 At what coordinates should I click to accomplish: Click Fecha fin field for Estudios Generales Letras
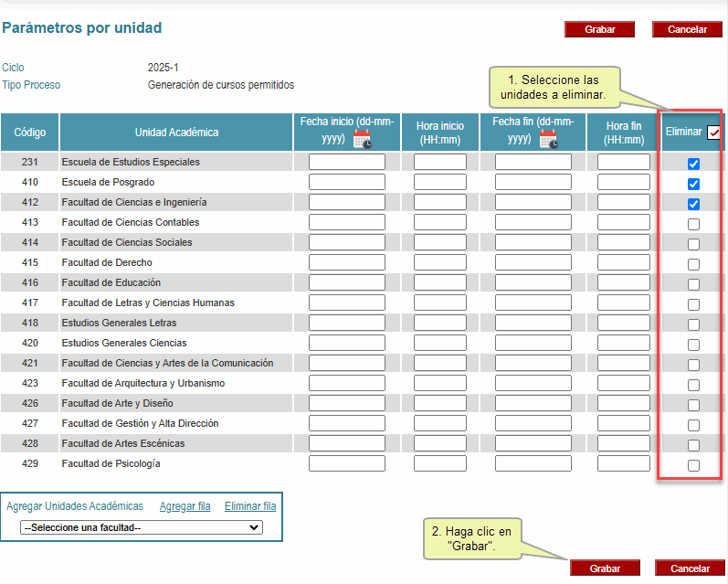[x=533, y=323]
